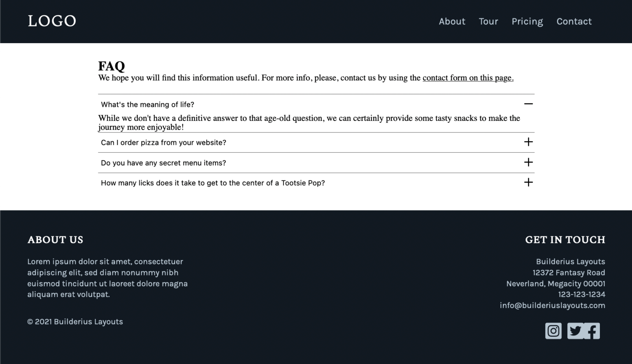
Task: Open the Facebook page via footer icon
Action: pyautogui.click(x=592, y=330)
